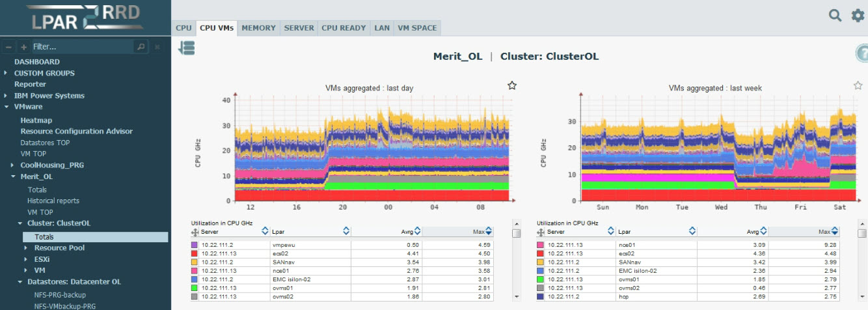Toggle the menu tree icon beside the tabs
This screenshot has width=868, height=310.
click(x=186, y=48)
